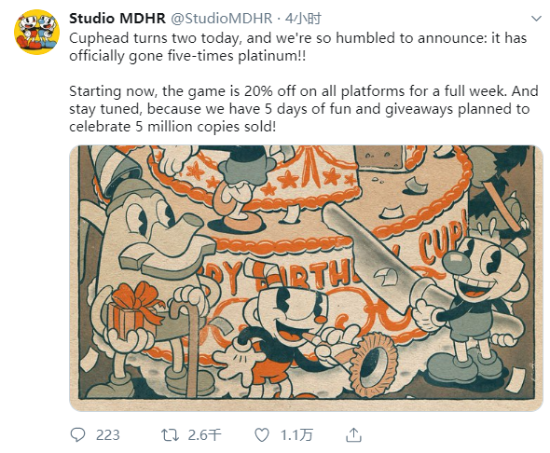Share the tweet via the upload icon
Screen dimensions: 550x453
pos(354,435)
